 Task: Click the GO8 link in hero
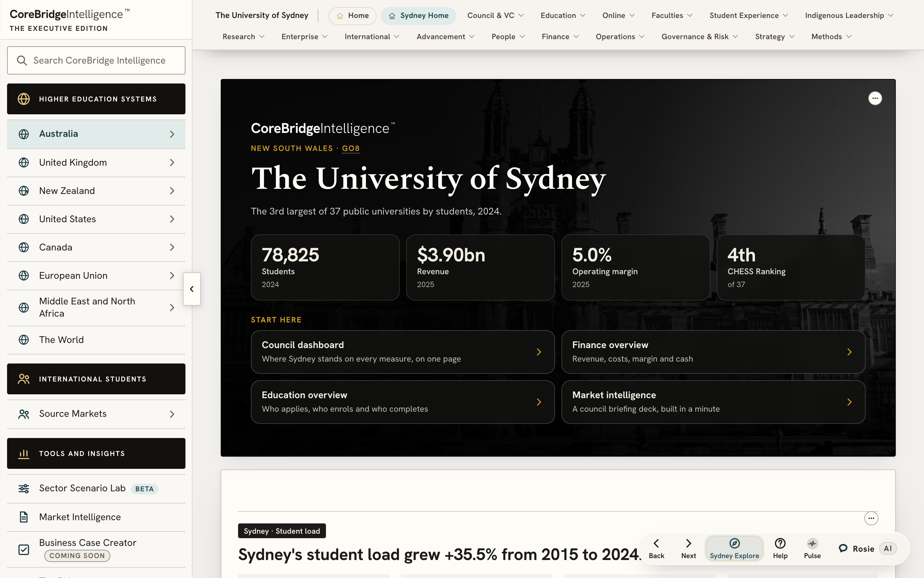[350, 148]
